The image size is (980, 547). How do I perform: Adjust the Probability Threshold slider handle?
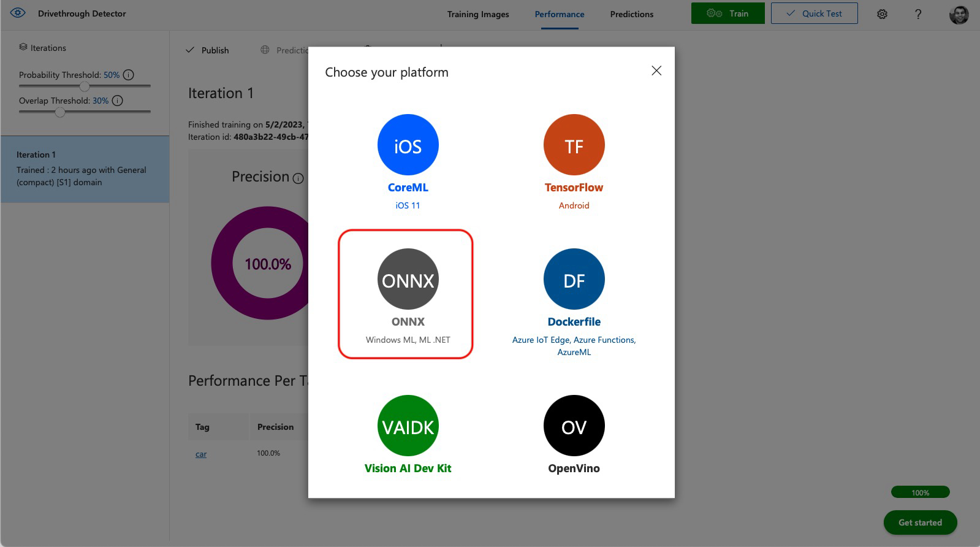click(x=85, y=86)
